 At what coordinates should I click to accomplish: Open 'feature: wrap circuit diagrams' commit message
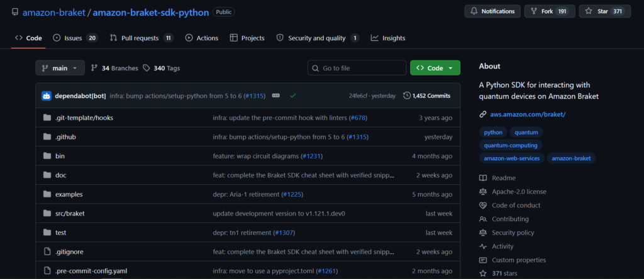pyautogui.click(x=256, y=156)
